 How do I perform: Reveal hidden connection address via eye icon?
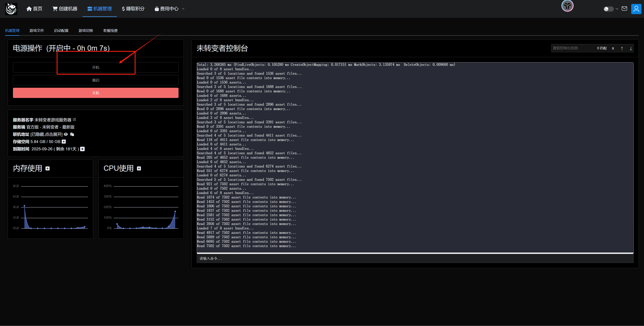(x=66, y=134)
